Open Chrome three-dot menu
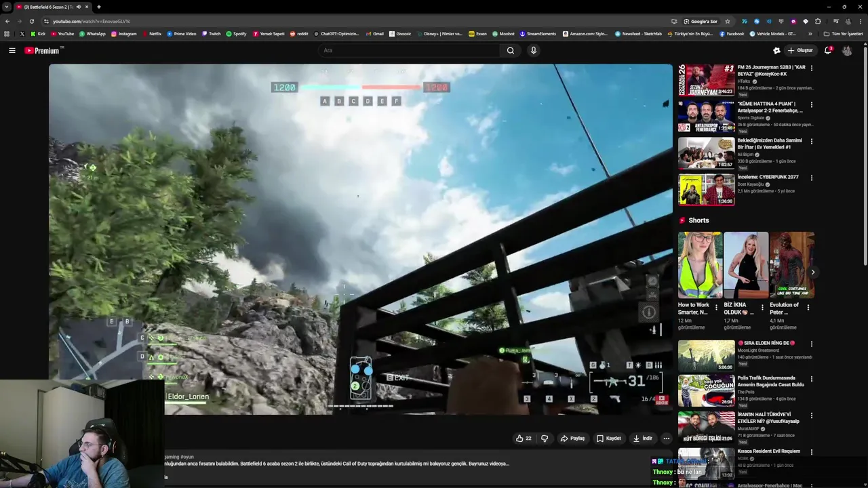The image size is (868, 488). 860,21
